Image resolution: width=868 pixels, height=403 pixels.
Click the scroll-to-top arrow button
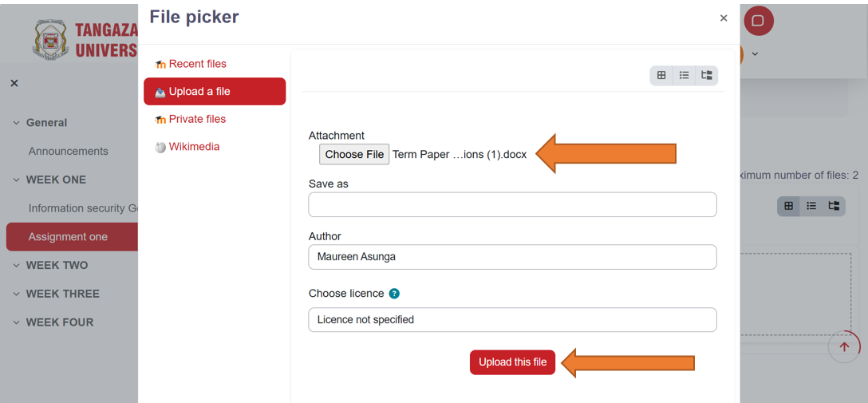[844, 347]
